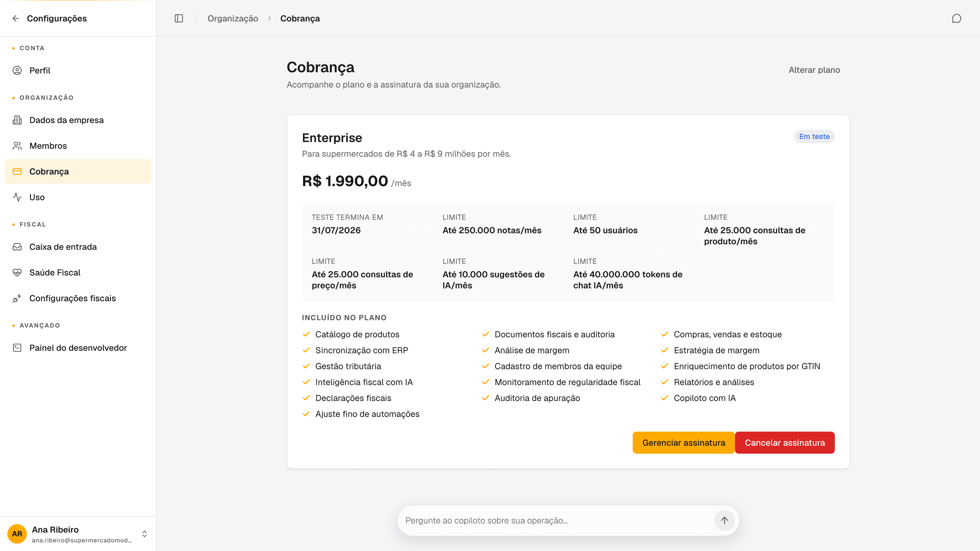Click the Caixa de entrada inbox icon
980x551 pixels.
[17, 247]
